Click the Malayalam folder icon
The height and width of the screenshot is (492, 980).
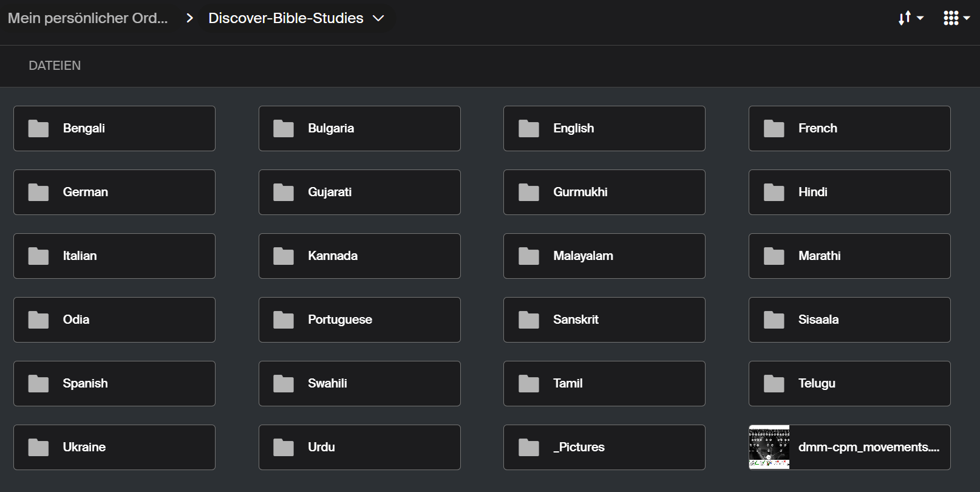tap(529, 256)
